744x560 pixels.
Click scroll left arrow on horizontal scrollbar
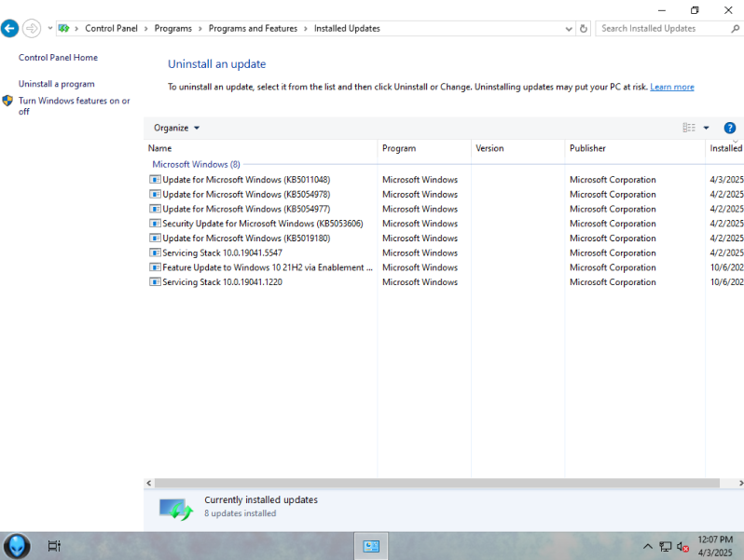point(149,484)
